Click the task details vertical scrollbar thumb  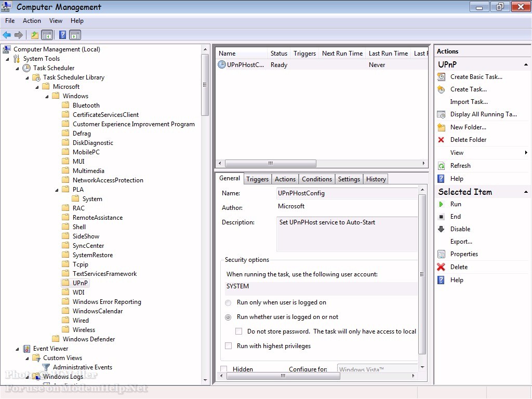pos(422,274)
